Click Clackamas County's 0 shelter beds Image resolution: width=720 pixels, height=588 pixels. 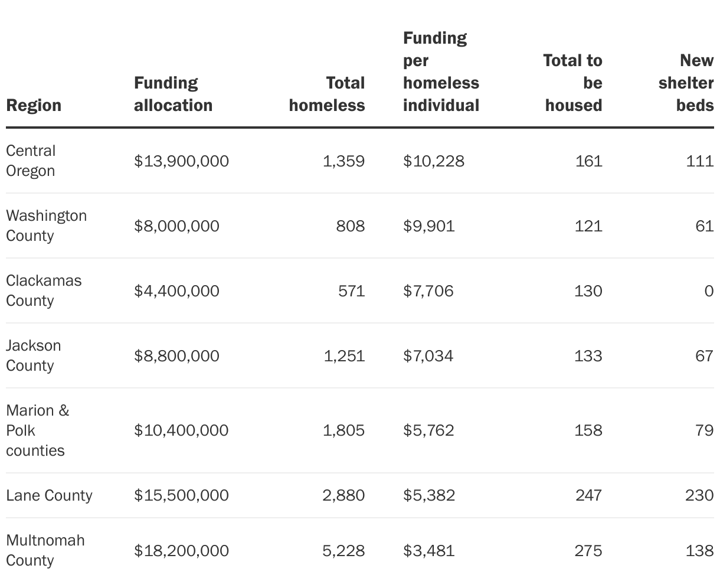tap(709, 291)
